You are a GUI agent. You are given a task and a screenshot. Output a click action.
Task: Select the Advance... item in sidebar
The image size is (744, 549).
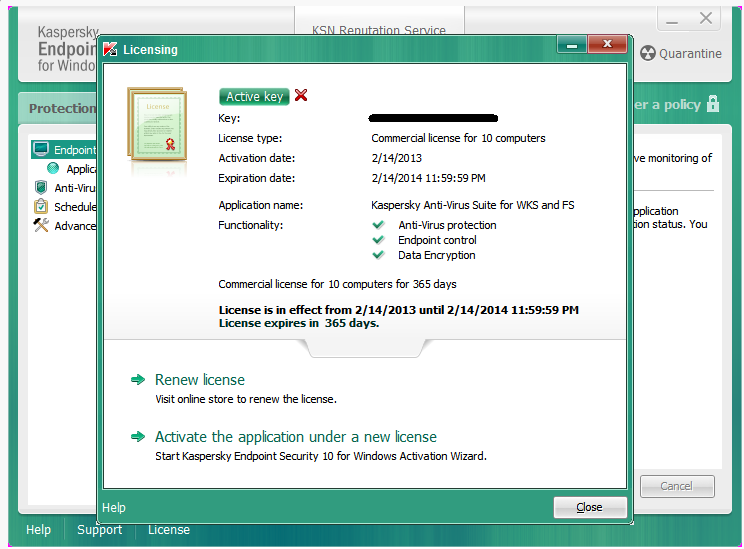75,226
